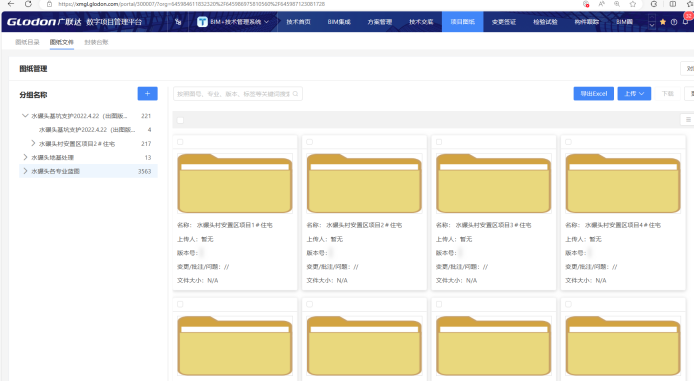694x381 pixels.
Task: Open the help question mark icon
Action: point(674,22)
